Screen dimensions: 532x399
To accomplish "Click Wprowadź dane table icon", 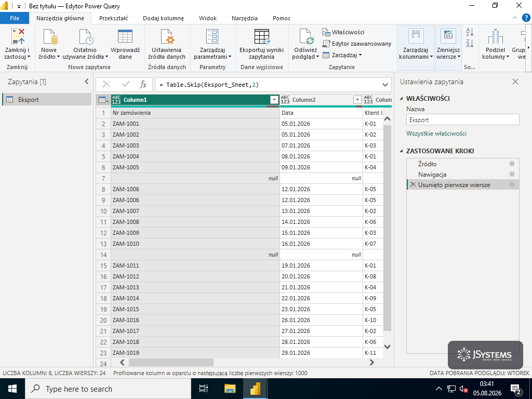I will (x=125, y=37).
